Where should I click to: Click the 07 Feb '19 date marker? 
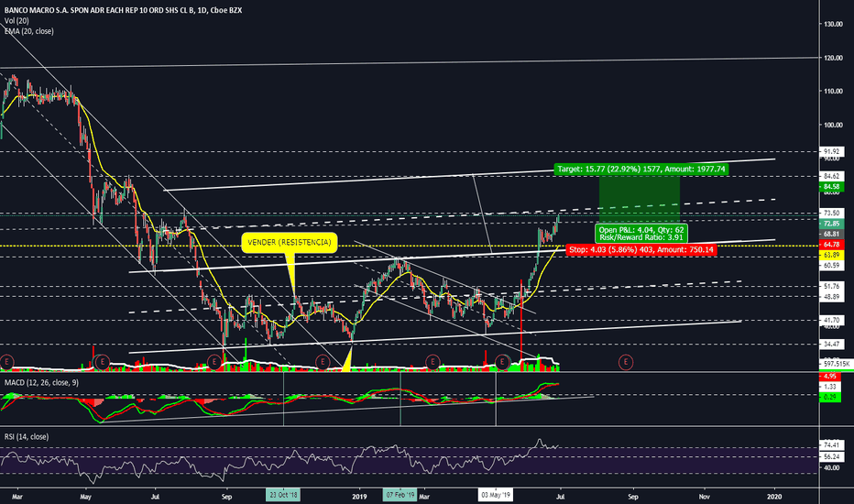pyautogui.click(x=400, y=495)
